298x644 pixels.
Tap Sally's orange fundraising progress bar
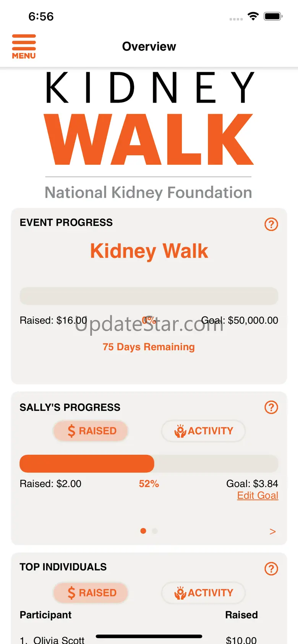pyautogui.click(x=87, y=464)
